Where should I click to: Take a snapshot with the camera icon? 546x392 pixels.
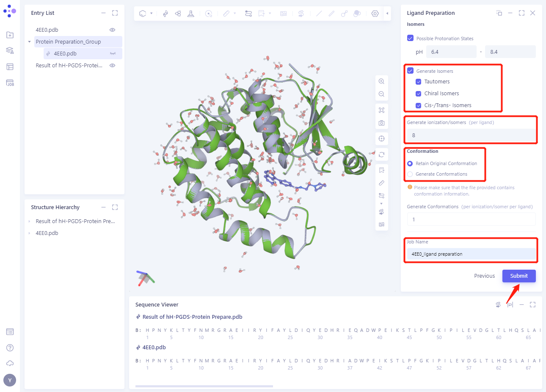click(x=381, y=123)
